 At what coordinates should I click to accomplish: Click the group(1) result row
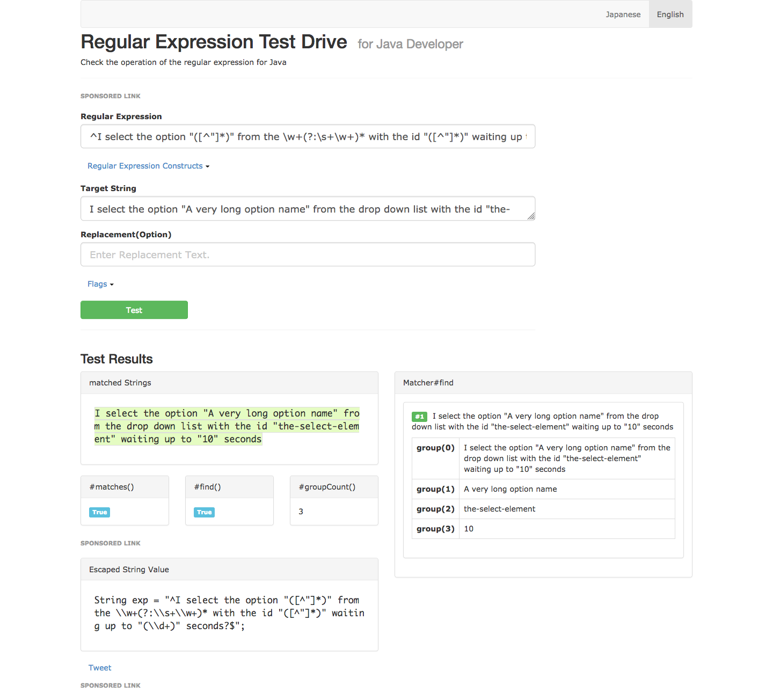pos(543,489)
